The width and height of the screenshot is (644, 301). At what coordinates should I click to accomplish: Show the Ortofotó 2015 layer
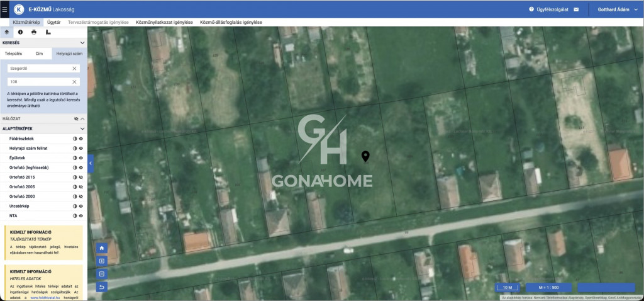tap(81, 177)
